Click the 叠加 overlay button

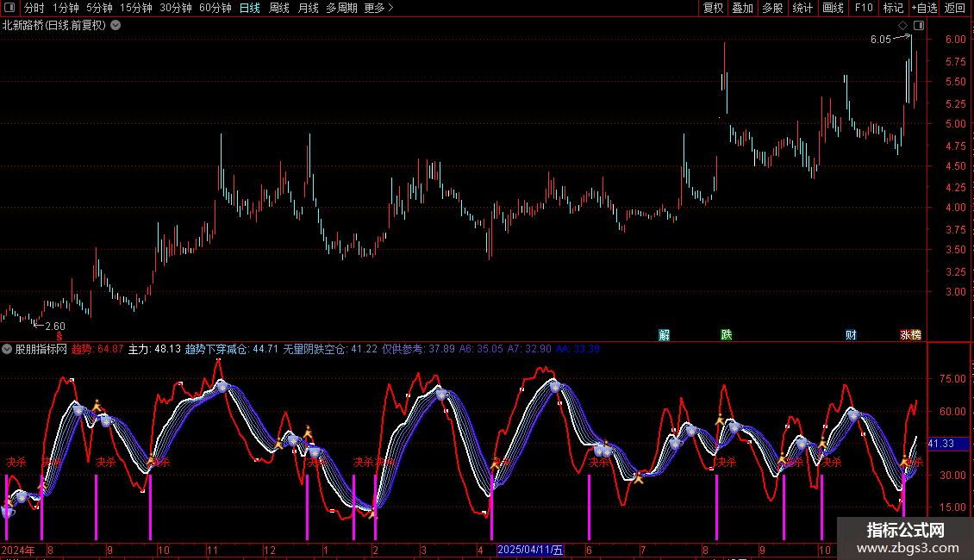click(743, 8)
